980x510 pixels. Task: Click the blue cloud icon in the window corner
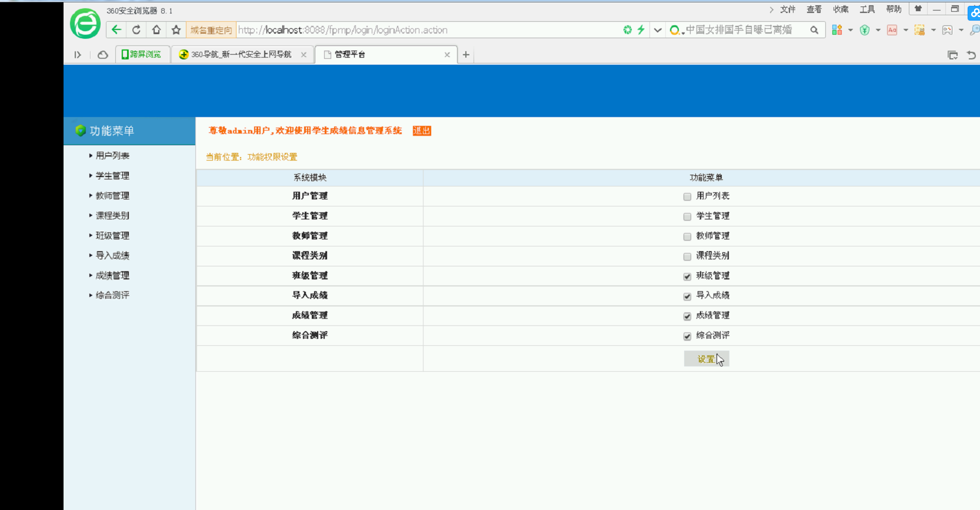(974, 12)
